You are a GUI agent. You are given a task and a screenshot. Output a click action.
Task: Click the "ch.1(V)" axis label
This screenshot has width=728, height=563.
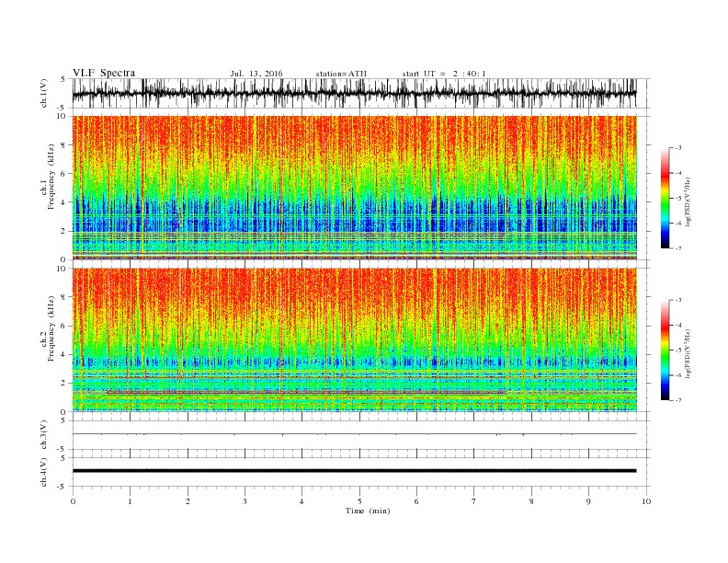pos(44,93)
